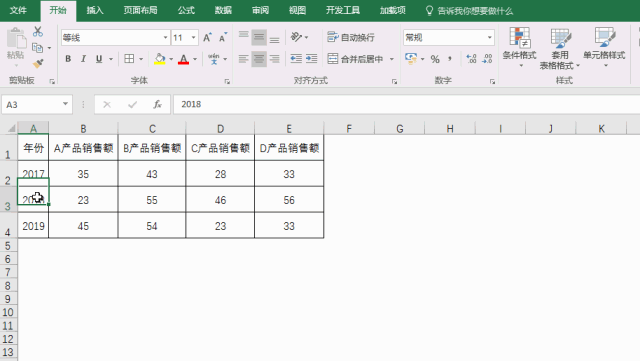Increase indent icon
640x361 pixels.
[x=311, y=59]
